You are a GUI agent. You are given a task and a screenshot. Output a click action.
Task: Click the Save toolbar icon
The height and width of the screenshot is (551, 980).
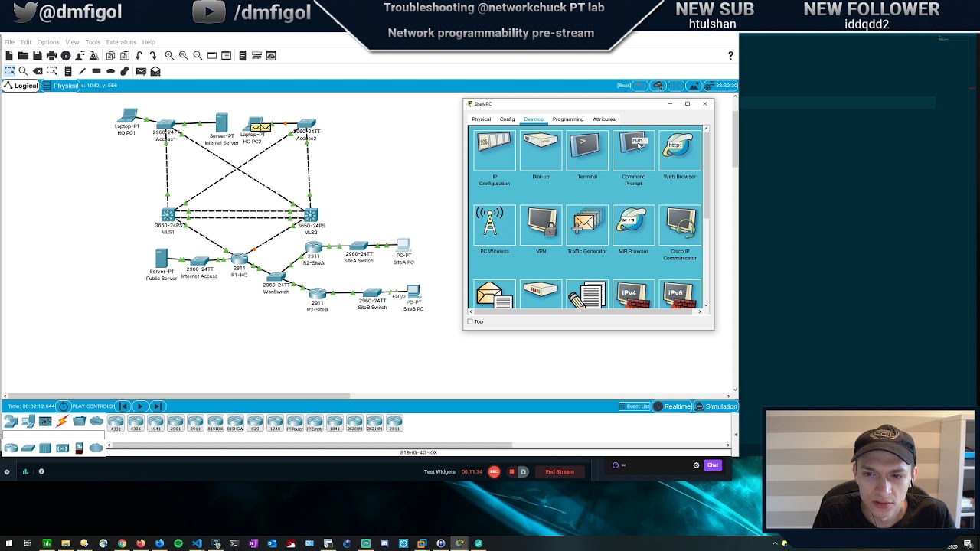(37, 55)
